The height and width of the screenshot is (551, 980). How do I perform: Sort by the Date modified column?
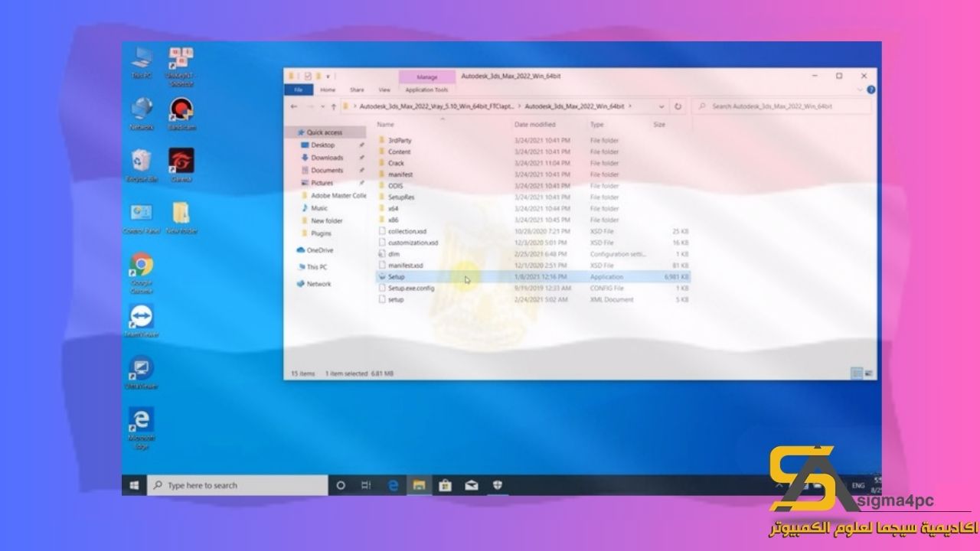pos(535,124)
